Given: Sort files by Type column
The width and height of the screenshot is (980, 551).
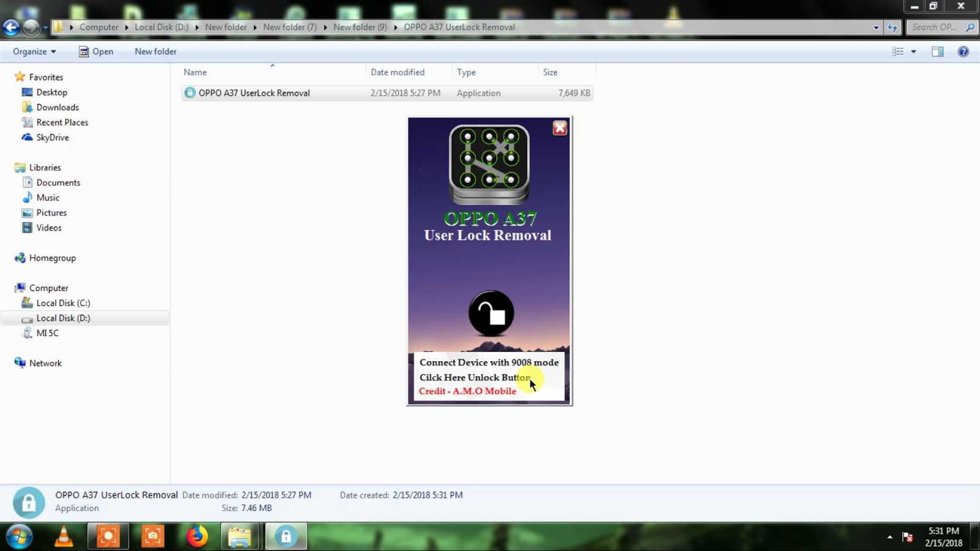Looking at the screenshot, I should pyautogui.click(x=495, y=72).
